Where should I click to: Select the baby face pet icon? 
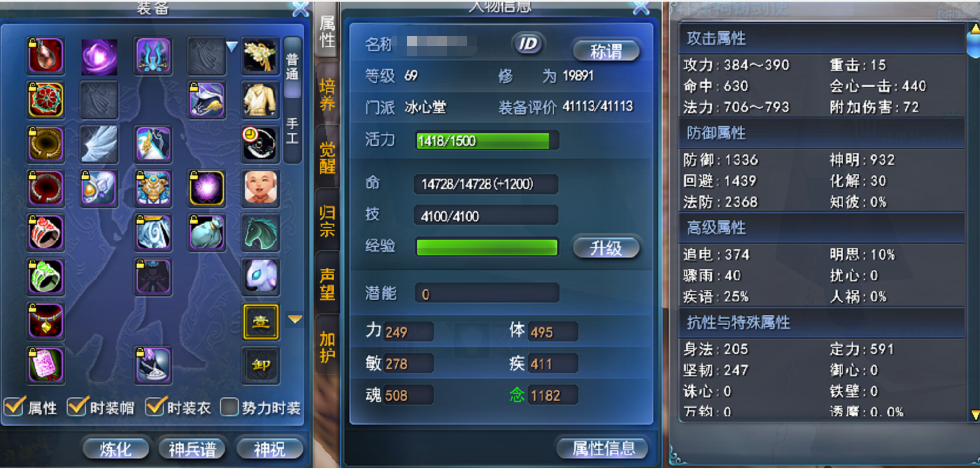point(261,188)
